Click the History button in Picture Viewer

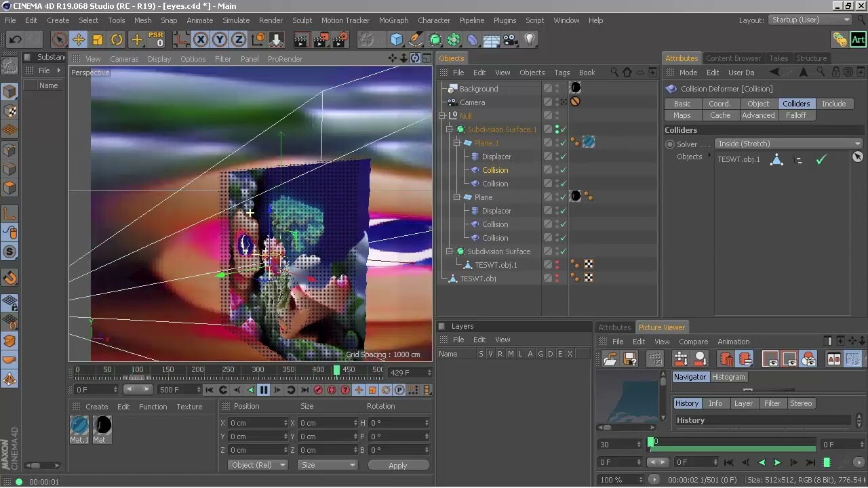point(687,403)
